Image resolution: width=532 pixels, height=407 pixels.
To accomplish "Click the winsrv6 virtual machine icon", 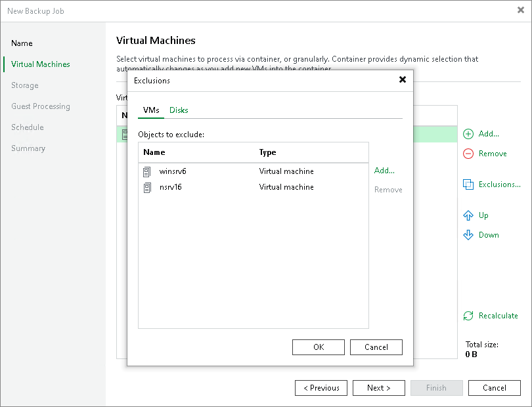I will (146, 172).
